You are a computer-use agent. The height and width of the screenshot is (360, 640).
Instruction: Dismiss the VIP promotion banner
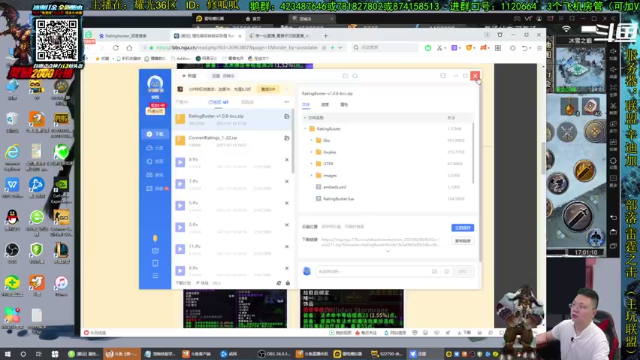pyautogui.click(x=287, y=89)
